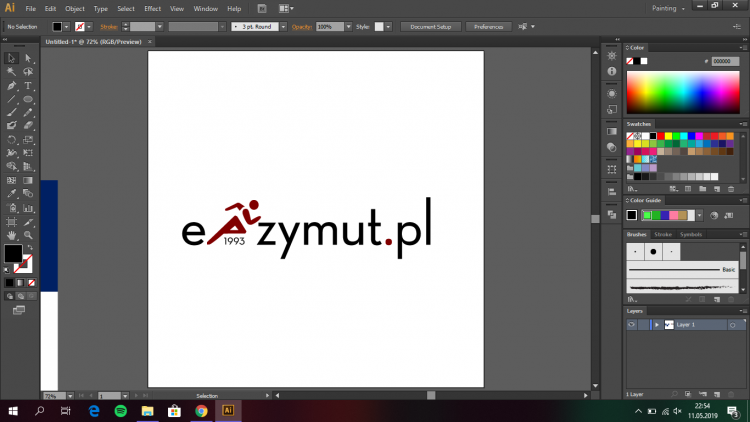Click the Document Setup button

click(429, 27)
